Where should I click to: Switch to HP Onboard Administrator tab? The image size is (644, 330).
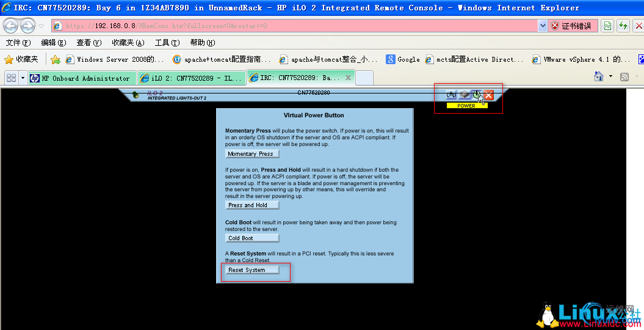(x=82, y=78)
